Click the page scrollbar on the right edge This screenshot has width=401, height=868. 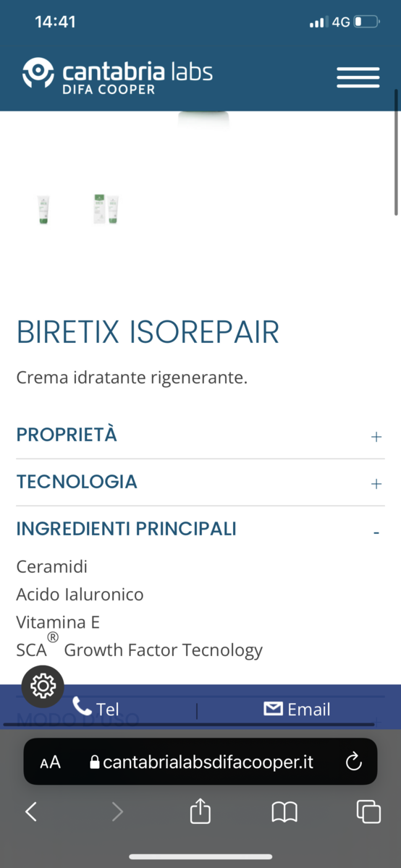point(396,152)
